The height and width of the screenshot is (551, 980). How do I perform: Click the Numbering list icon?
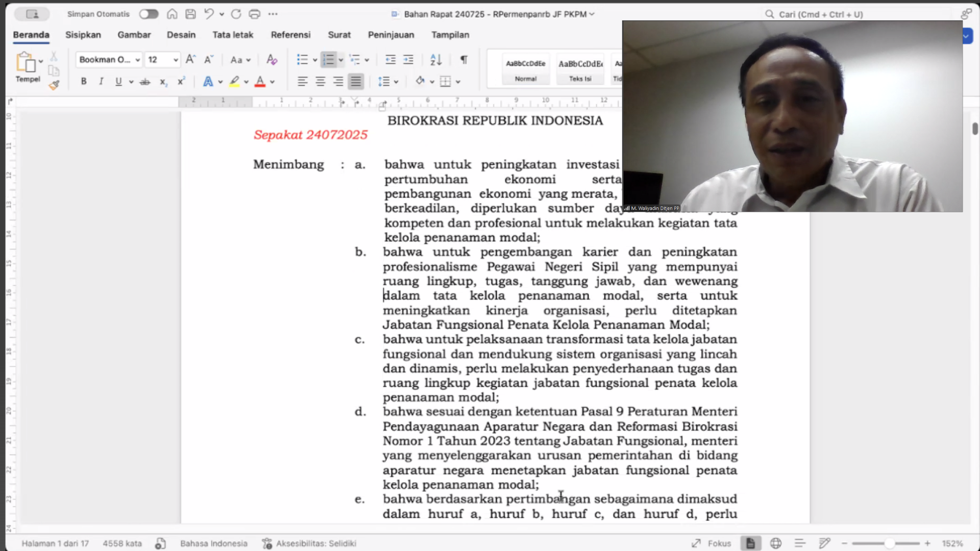tap(329, 60)
